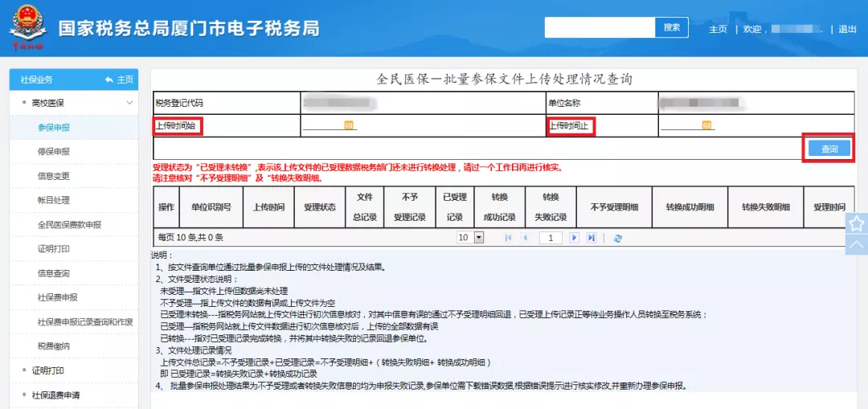Refresh the results table
This screenshot has height=409, width=868.
(x=618, y=237)
